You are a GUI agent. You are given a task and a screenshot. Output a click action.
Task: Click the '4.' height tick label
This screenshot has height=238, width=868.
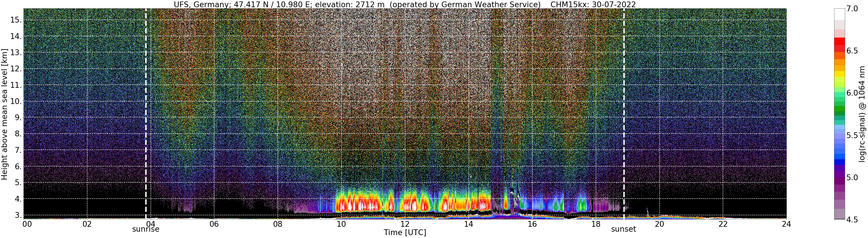18,199
